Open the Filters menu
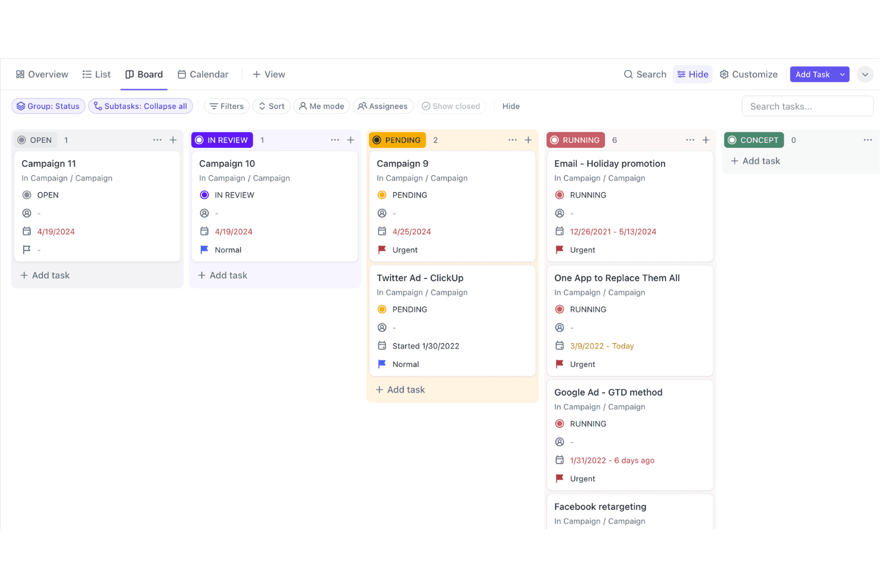The image size is (882, 588). point(226,106)
